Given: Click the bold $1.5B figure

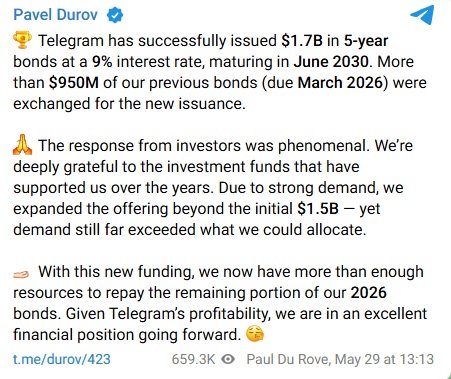Looking at the screenshot, I should tap(318, 209).
